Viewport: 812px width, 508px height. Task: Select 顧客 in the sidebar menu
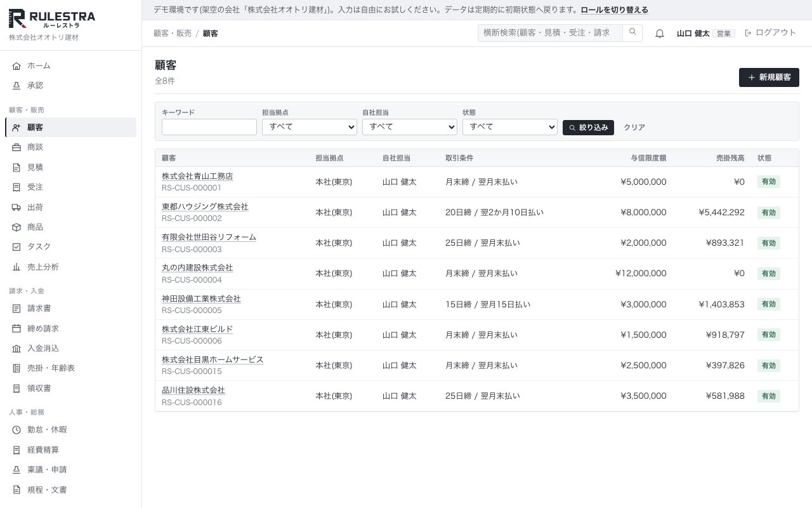(70, 128)
